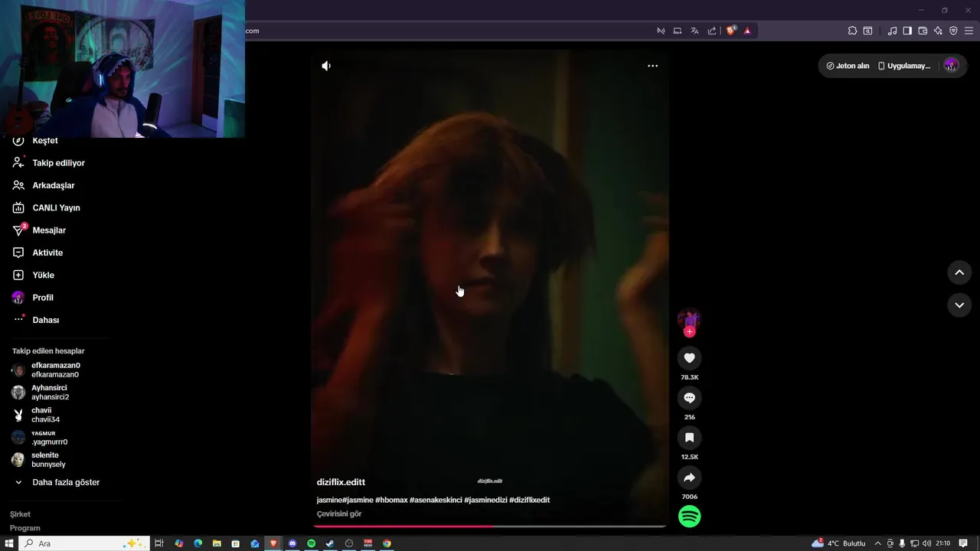980x551 pixels.
Task: Open Spotify from the taskbar
Action: 312,543
